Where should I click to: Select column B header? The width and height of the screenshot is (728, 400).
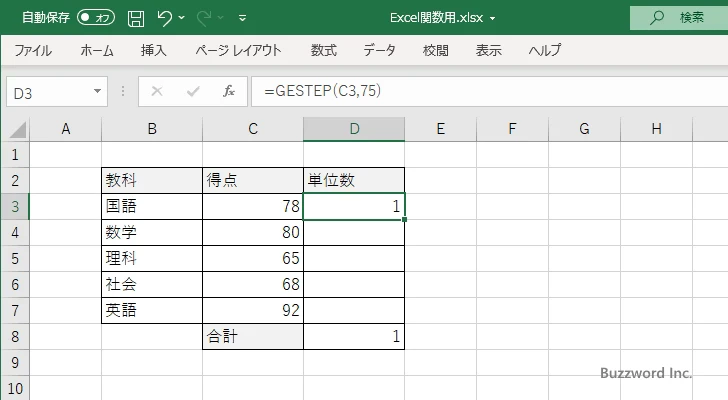(152, 129)
